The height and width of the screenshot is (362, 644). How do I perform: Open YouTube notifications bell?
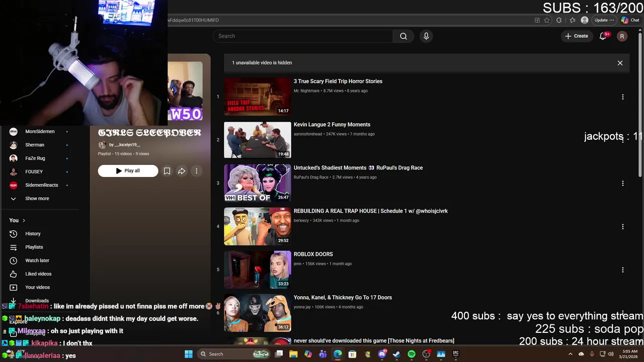[x=603, y=36]
